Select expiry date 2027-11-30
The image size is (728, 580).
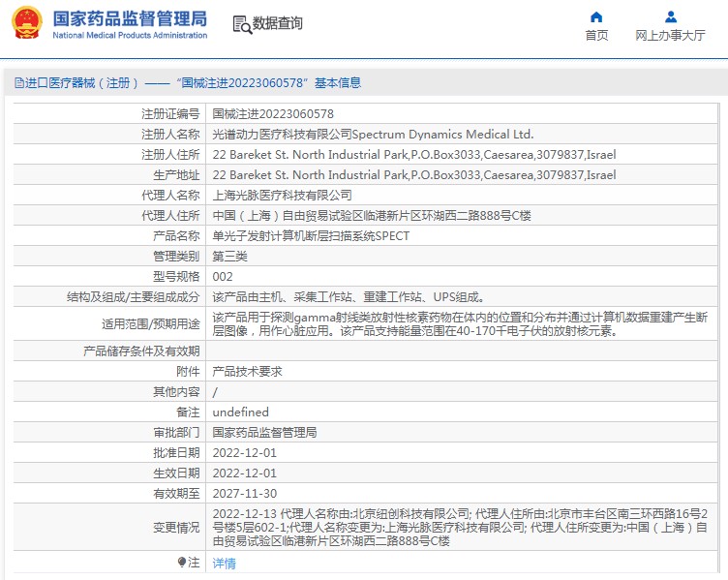(245, 494)
